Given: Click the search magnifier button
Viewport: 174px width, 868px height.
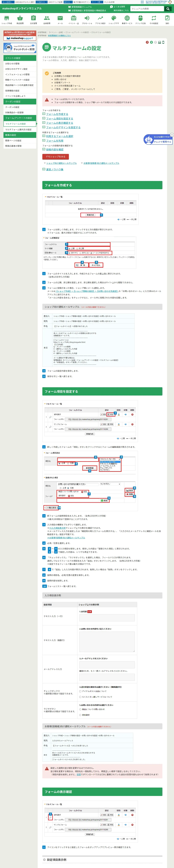Looking at the screenshot, I should click(168, 9).
